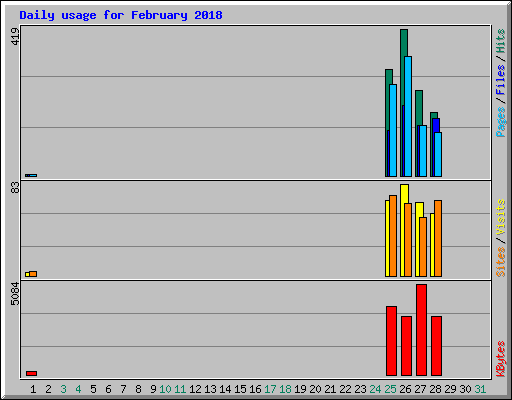Select the red KBytes bar for day 28
This screenshot has height=400, width=512.
tap(436, 346)
